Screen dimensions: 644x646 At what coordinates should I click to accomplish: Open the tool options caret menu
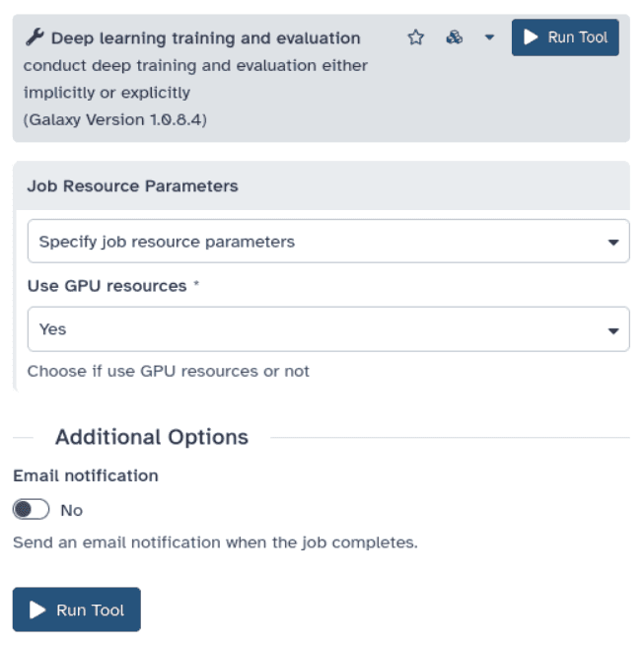point(489,37)
